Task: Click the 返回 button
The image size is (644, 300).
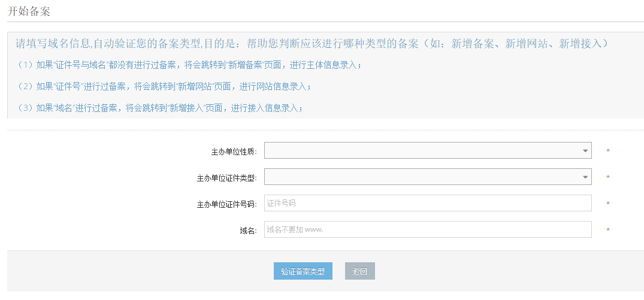Action: [360, 271]
